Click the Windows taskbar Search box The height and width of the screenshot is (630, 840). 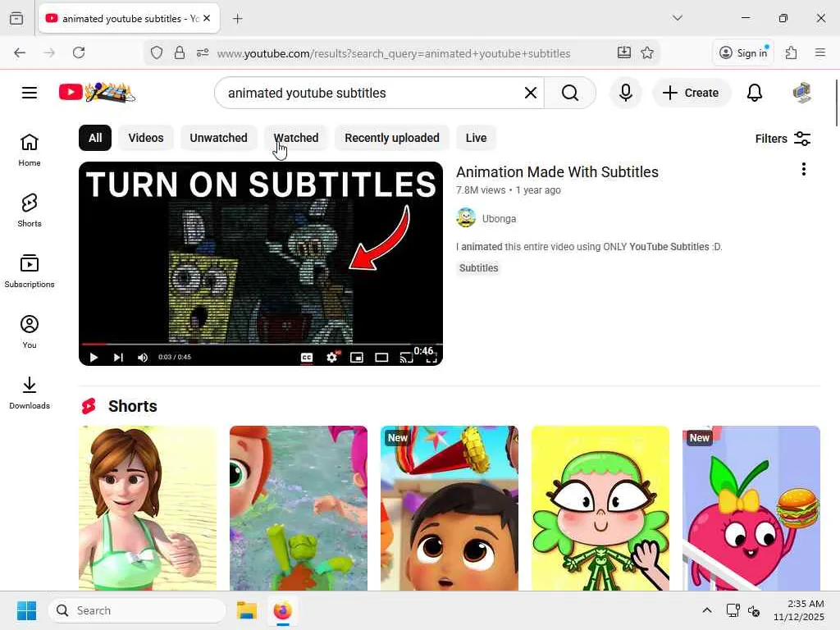[x=137, y=610]
